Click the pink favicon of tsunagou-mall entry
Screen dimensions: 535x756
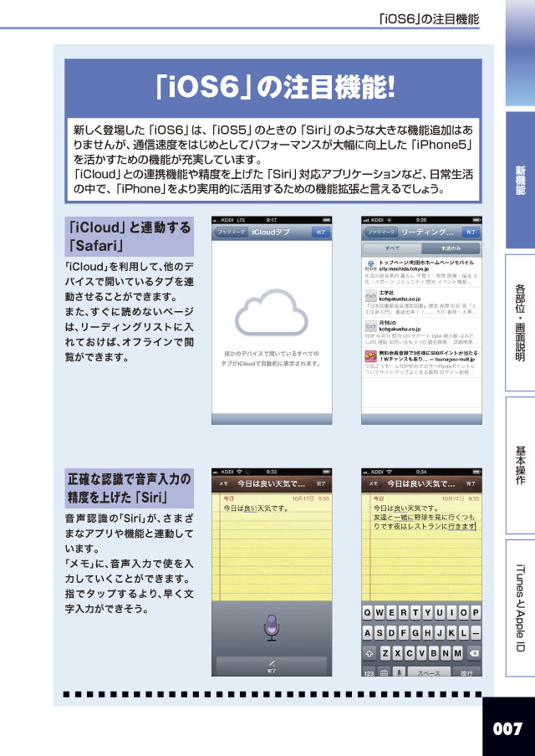point(370,356)
